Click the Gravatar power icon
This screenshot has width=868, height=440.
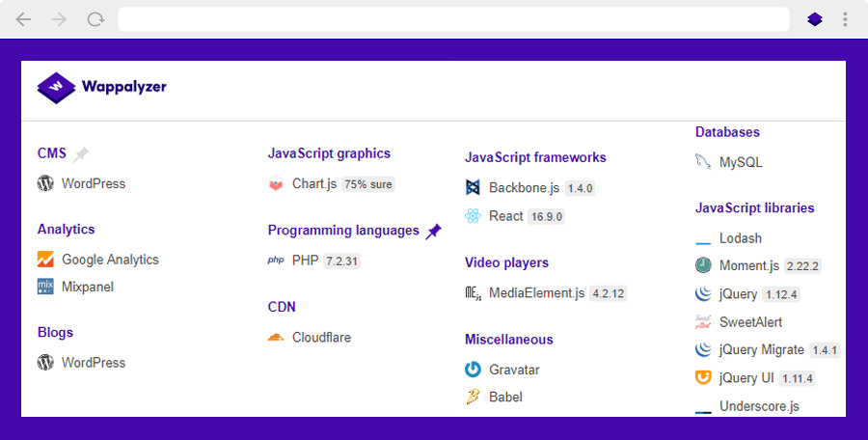(x=473, y=369)
